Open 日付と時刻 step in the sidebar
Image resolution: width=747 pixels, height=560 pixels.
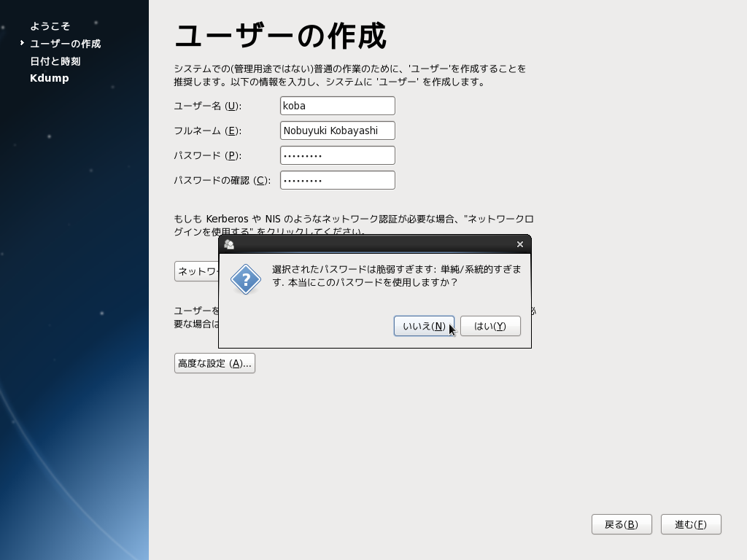55,61
